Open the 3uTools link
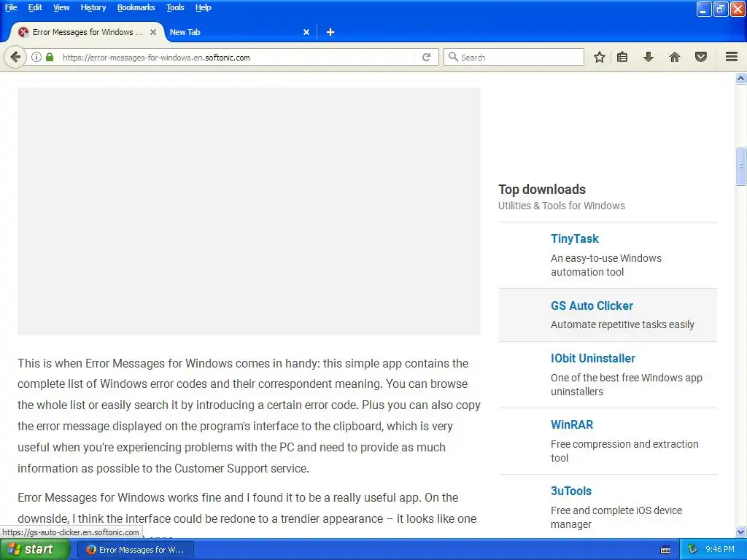The image size is (747, 560). [570, 491]
